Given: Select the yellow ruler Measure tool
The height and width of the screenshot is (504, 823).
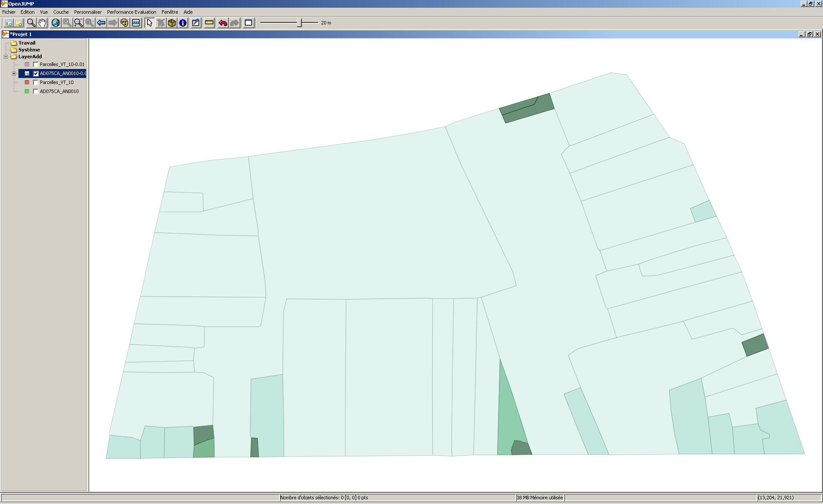Looking at the screenshot, I should (x=209, y=23).
